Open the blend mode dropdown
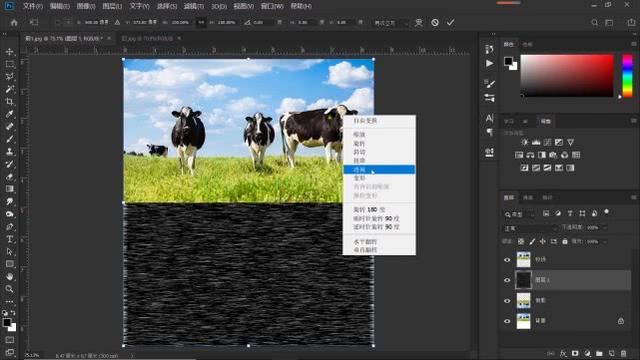 click(530, 228)
